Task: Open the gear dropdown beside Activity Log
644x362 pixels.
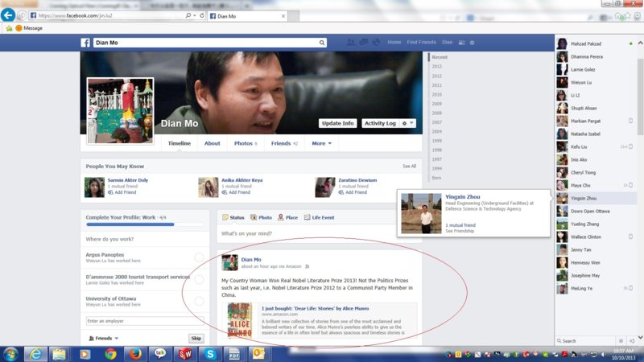Action: [x=407, y=123]
